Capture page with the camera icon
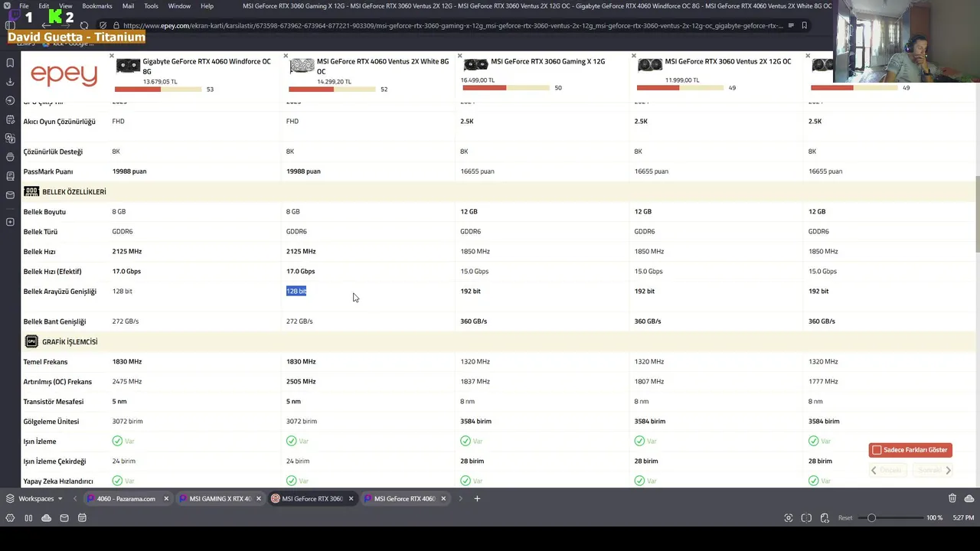This screenshot has width=980, height=551. pyautogui.click(x=789, y=518)
